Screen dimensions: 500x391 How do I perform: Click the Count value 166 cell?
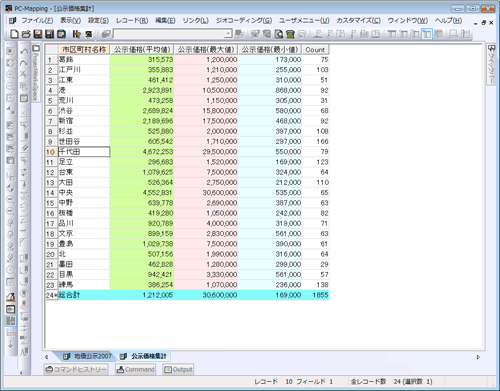[x=315, y=141]
